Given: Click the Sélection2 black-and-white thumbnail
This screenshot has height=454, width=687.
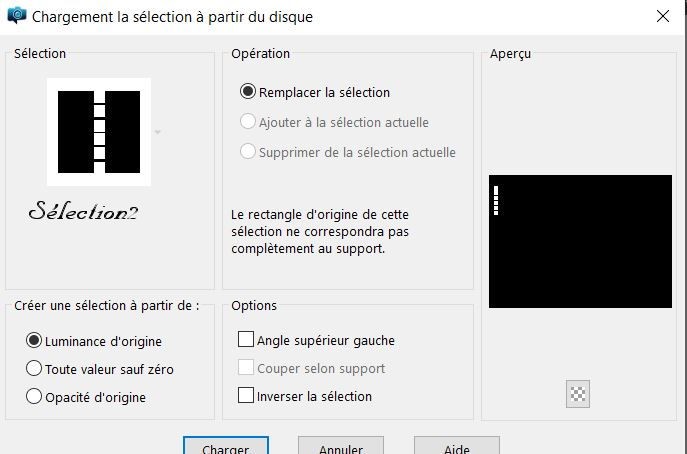Looking at the screenshot, I should tap(99, 131).
